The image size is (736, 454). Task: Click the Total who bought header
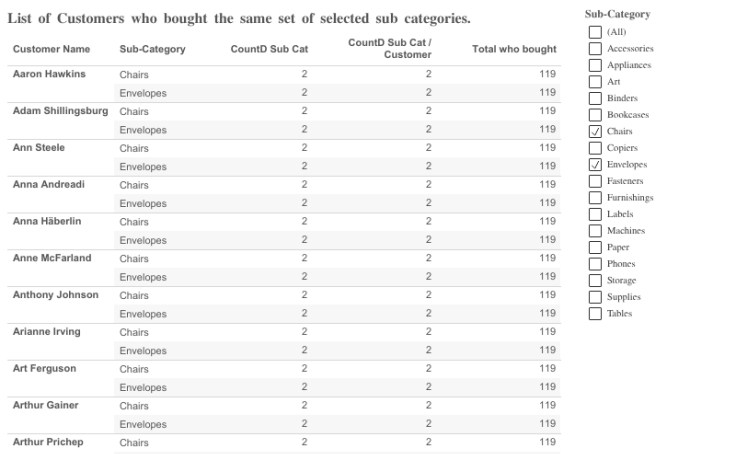click(x=514, y=49)
